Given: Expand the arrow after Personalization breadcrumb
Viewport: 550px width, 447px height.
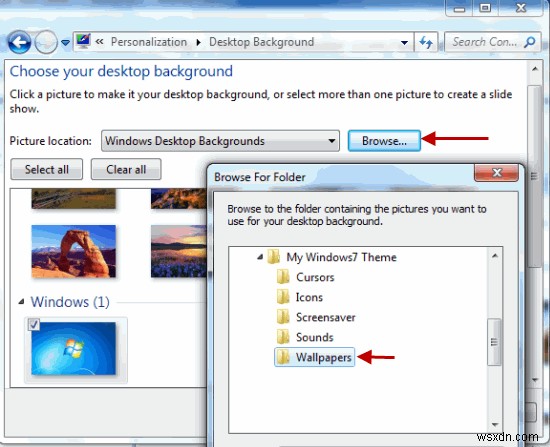Looking at the screenshot, I should tap(199, 42).
